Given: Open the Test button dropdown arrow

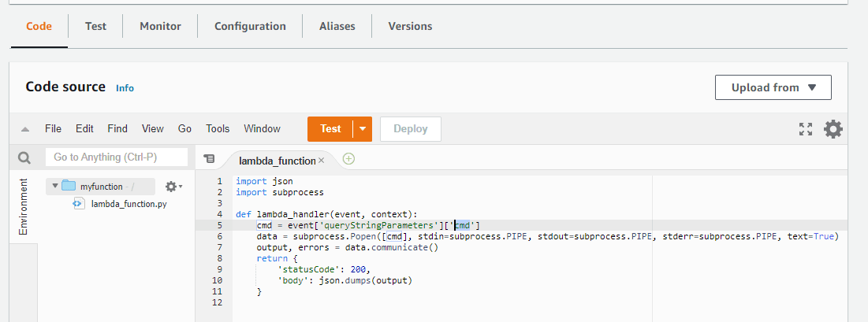Looking at the screenshot, I should [x=363, y=129].
